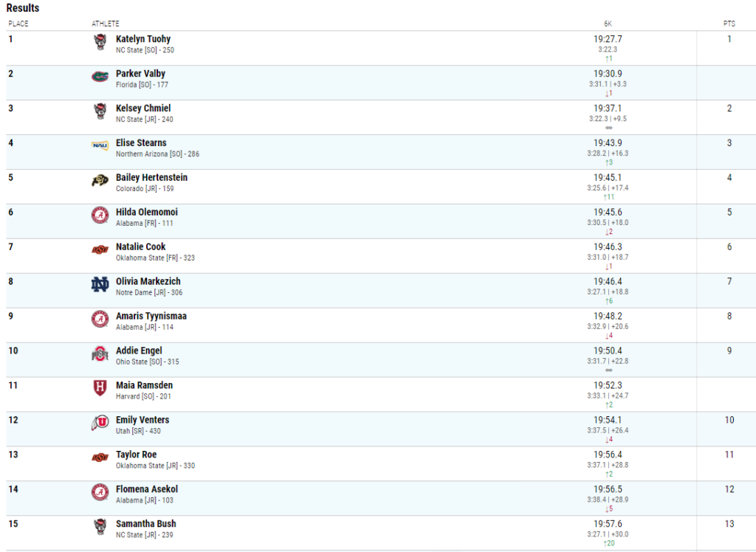Select Amaris Tyynismaa name link

pos(151,317)
